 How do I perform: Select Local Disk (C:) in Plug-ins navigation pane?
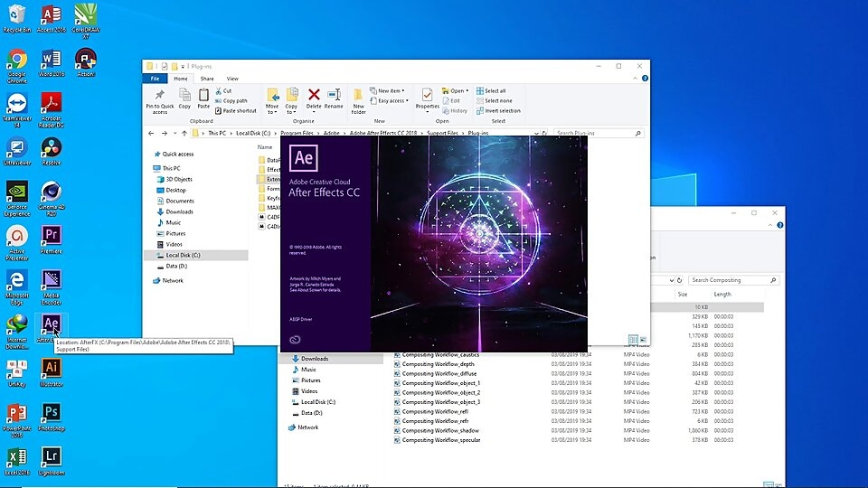(178, 255)
